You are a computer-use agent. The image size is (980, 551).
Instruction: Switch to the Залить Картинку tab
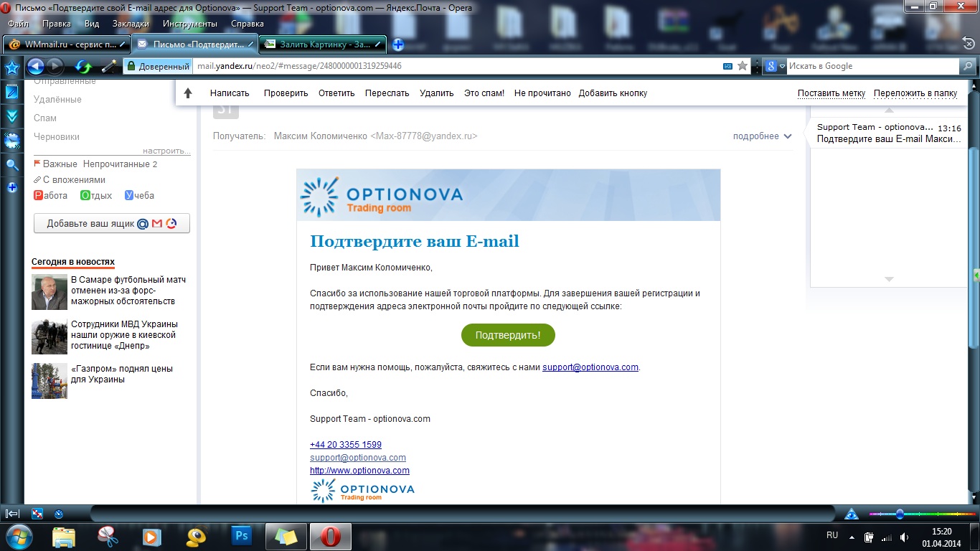[x=323, y=44]
